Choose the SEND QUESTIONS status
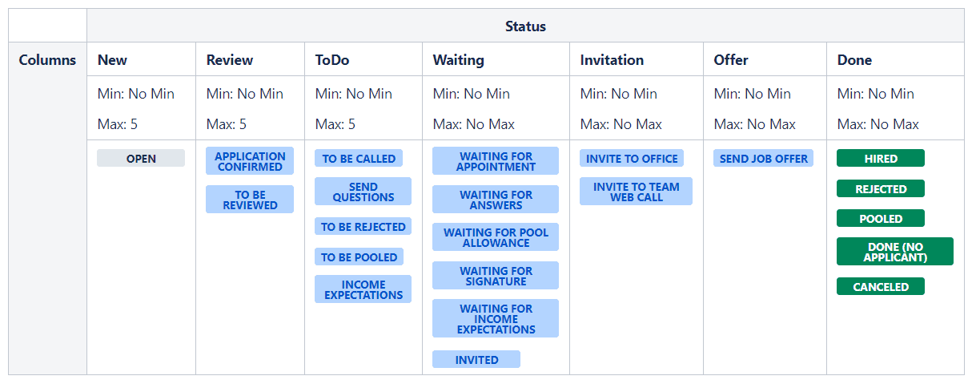This screenshot has height=392, width=980. click(x=363, y=192)
